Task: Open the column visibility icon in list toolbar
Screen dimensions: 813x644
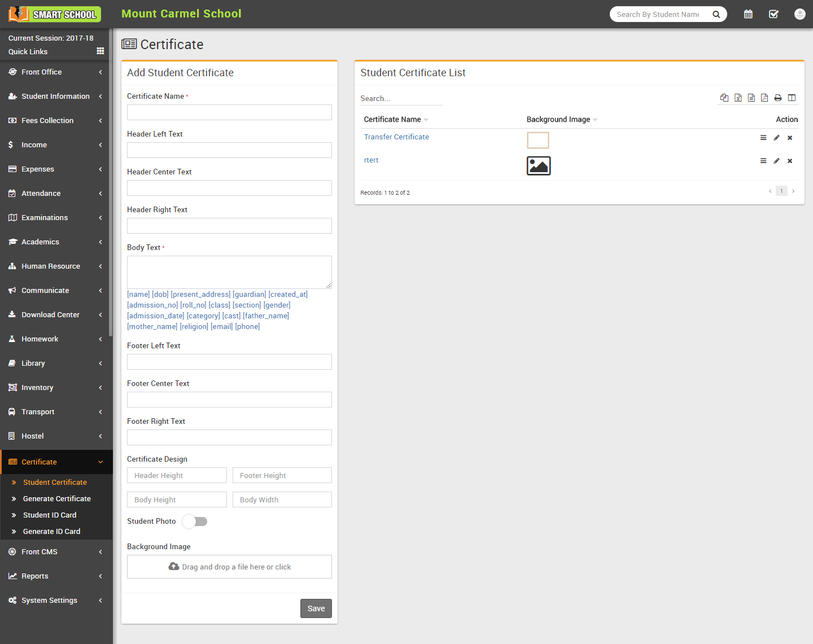Action: (x=792, y=98)
